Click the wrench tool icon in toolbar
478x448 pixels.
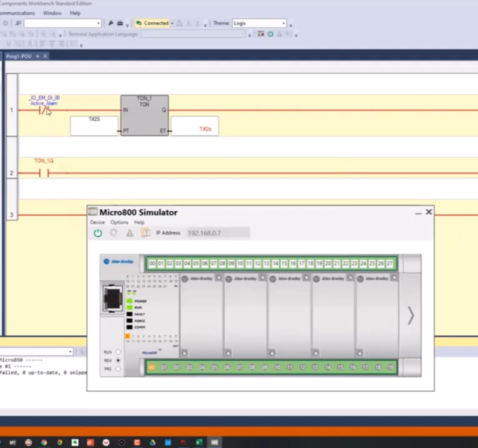coord(111,23)
